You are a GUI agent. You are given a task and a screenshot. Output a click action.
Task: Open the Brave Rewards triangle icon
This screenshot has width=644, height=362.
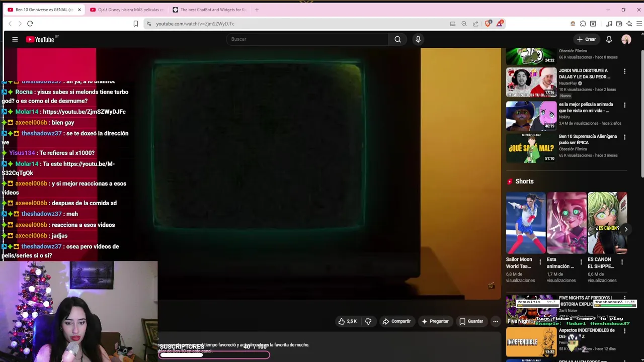500,24
